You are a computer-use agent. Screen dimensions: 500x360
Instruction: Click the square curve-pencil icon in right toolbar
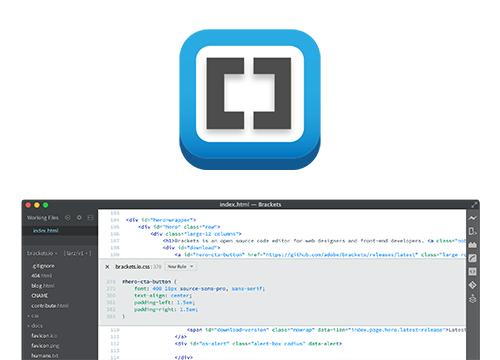tap(472, 258)
